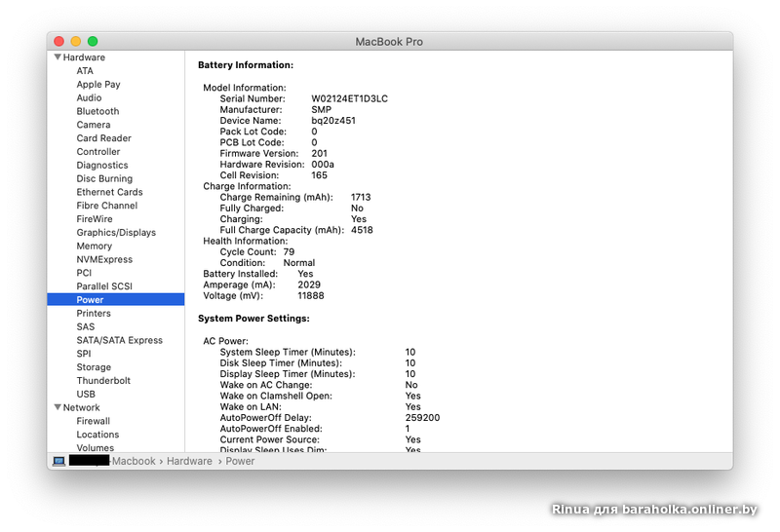
Task: Select Parallel SCSI in the sidebar
Action: pyautogui.click(x=104, y=285)
